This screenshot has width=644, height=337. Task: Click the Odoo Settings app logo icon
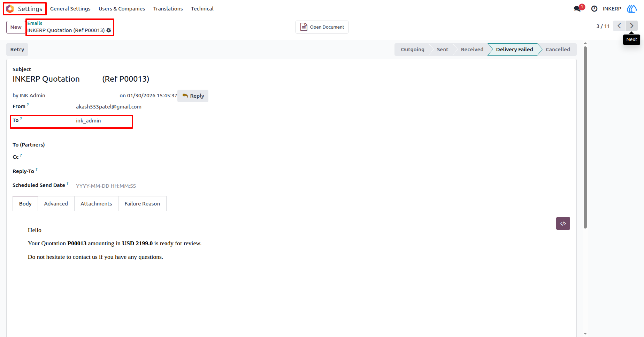coord(10,9)
